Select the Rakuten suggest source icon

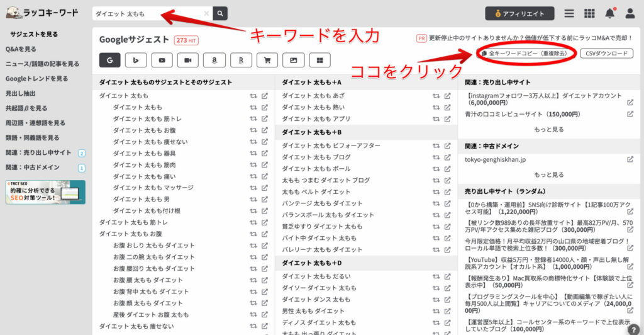(241, 60)
